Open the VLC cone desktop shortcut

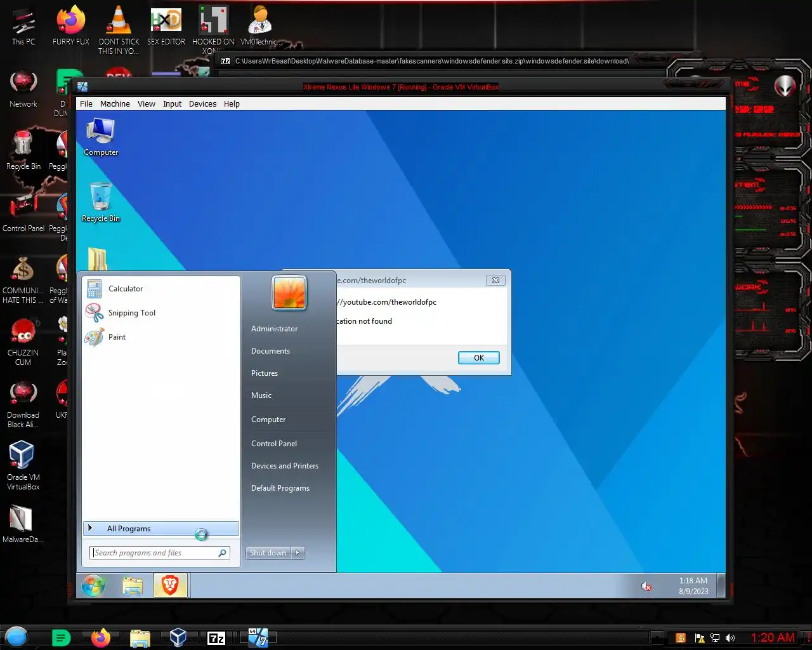click(x=119, y=29)
